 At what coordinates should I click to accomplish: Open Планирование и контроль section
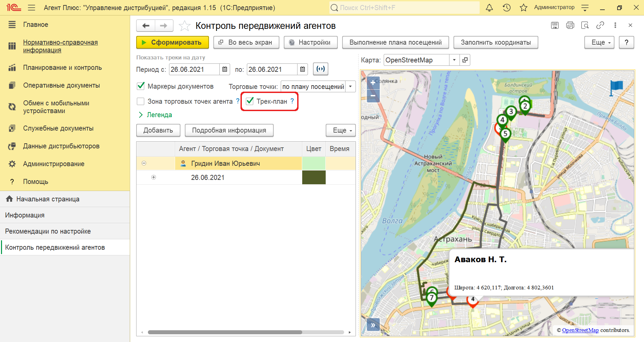(x=62, y=67)
